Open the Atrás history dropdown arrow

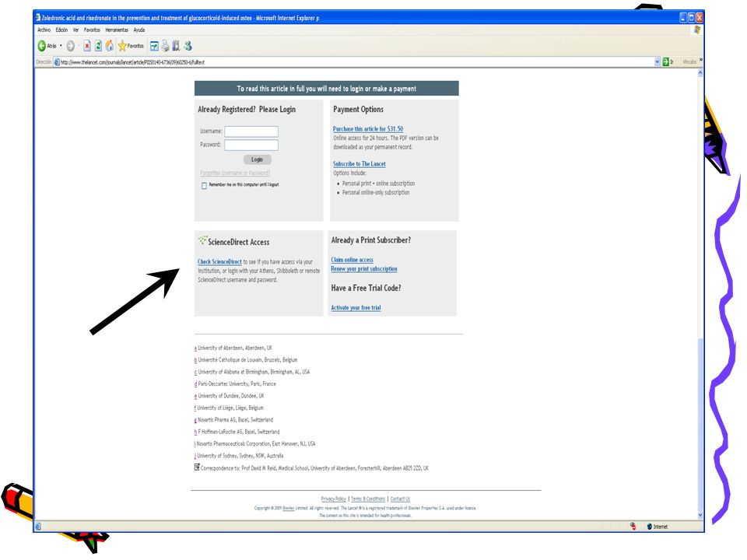(61, 46)
